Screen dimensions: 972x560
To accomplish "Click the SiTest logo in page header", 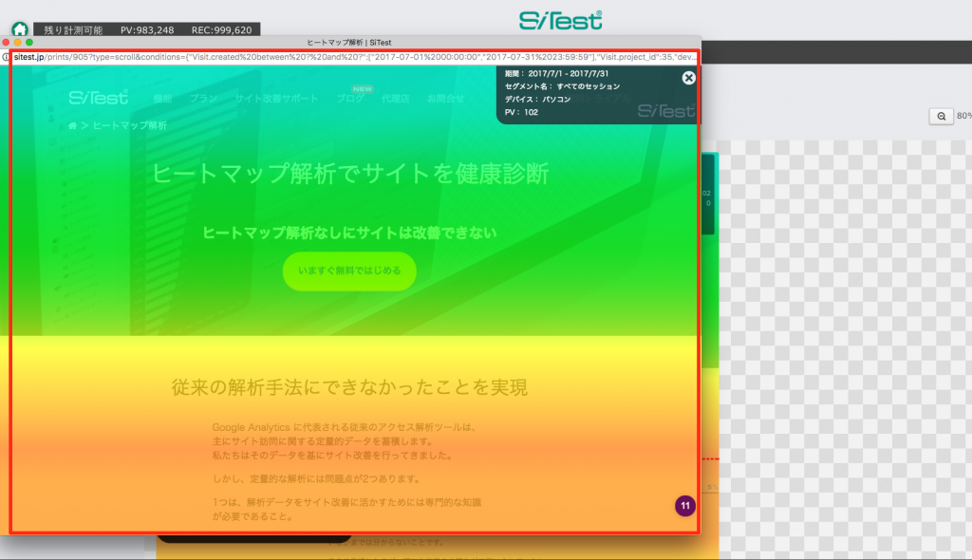I will (98, 98).
